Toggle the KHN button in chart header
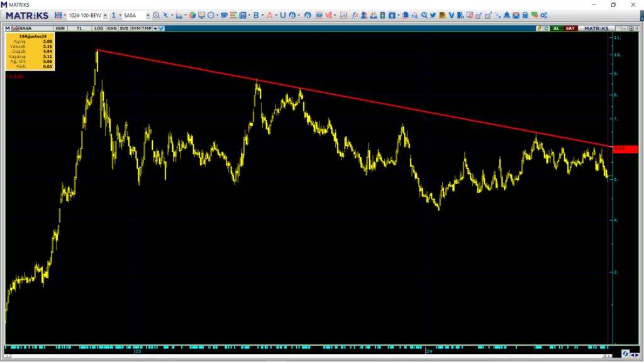644x362 pixels. 112,28
